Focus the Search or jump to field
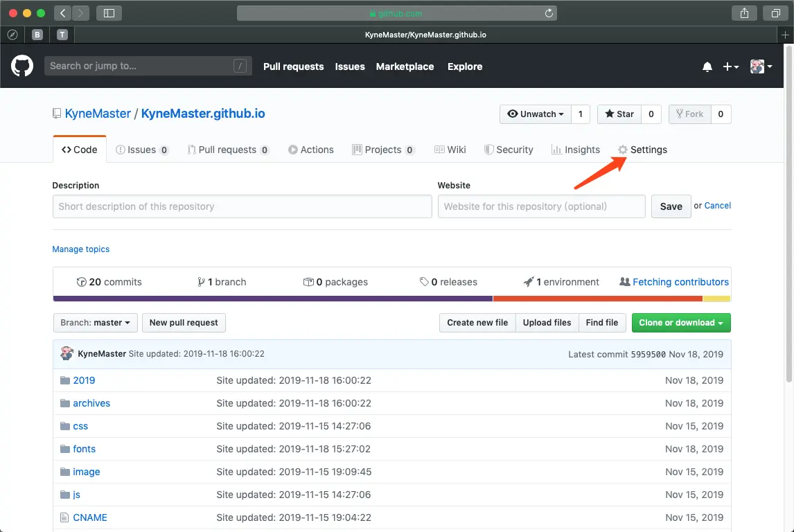This screenshot has height=532, width=794. coord(148,66)
